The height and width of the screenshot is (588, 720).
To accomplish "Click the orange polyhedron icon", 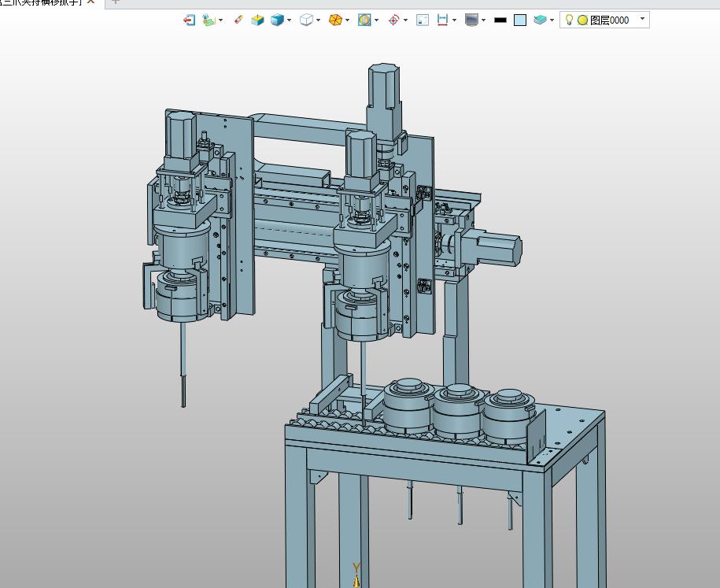I will pyautogui.click(x=335, y=20).
